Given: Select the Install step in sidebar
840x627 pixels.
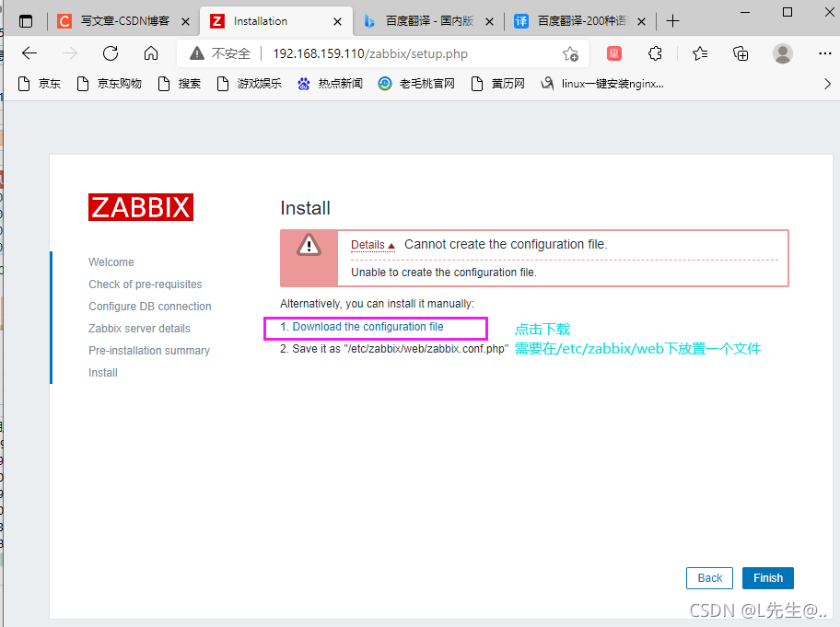Looking at the screenshot, I should [103, 372].
